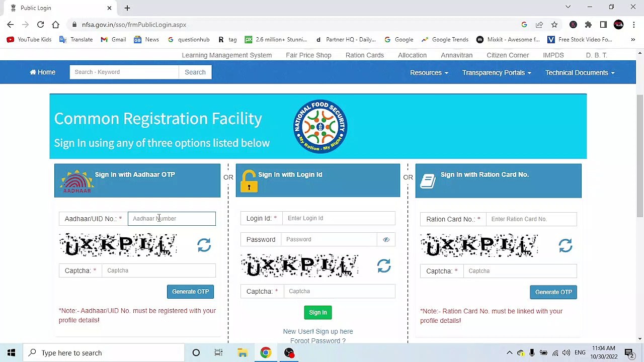Reload the current page
The image size is (644, 362).
pos(40,25)
